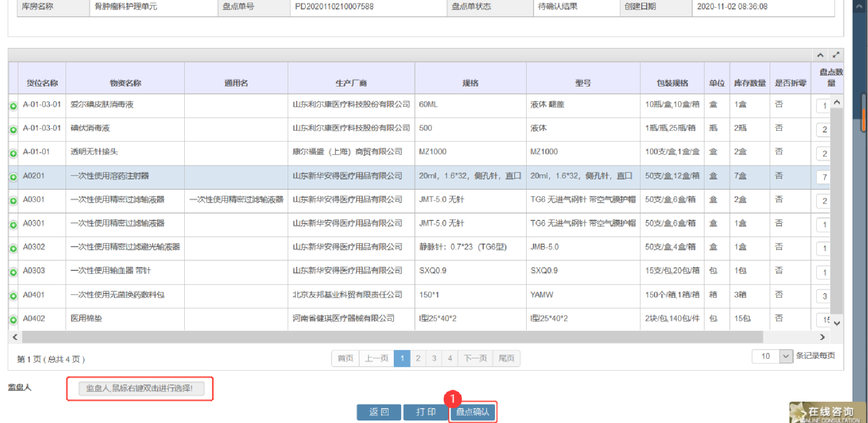
Task: Maximize the table panel with expand arrows icon
Action: pyautogui.click(x=836, y=55)
